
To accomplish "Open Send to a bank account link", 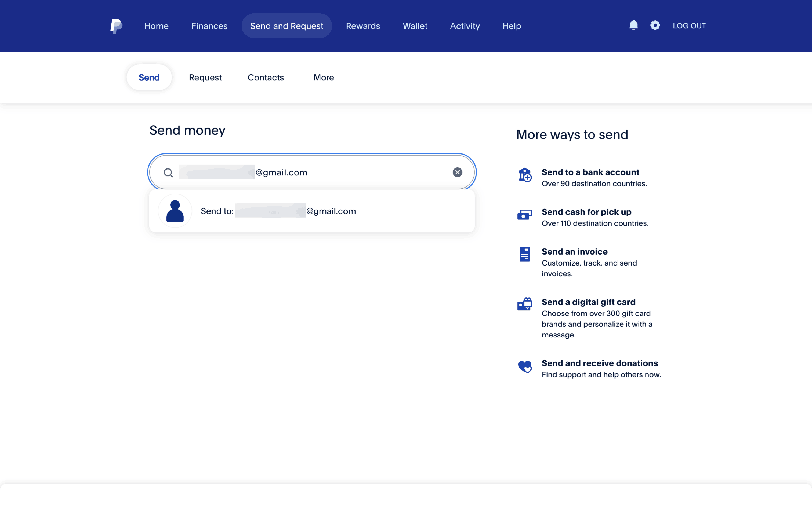I will click(590, 172).
